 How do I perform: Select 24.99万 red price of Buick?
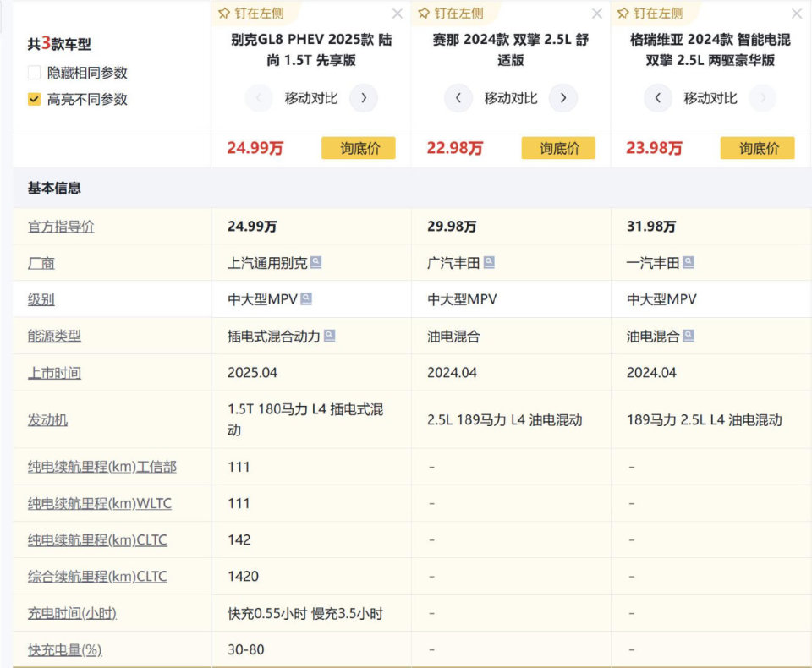pyautogui.click(x=255, y=148)
